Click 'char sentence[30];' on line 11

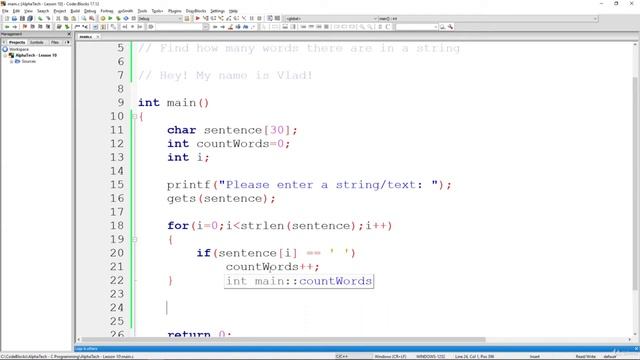tap(232, 130)
